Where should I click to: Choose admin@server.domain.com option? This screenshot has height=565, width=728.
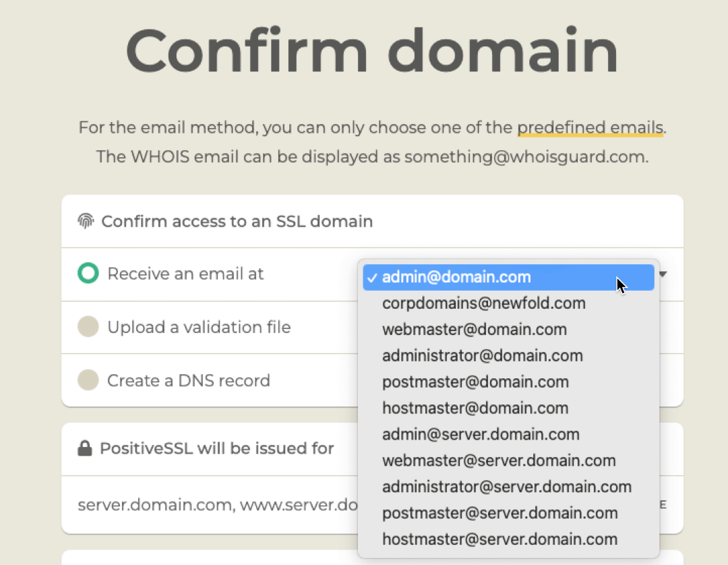click(508, 435)
